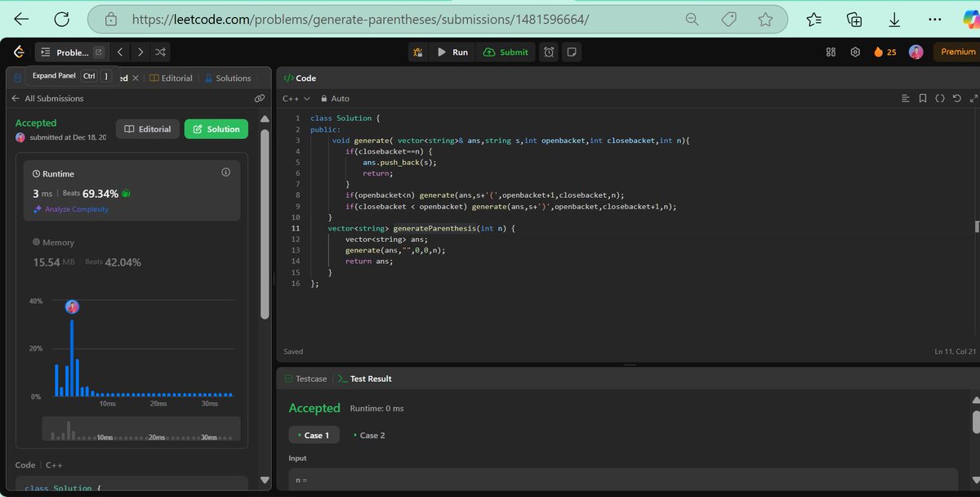Click the curly braces editor icon
Image resolution: width=980 pixels, height=497 pixels.
pos(939,98)
